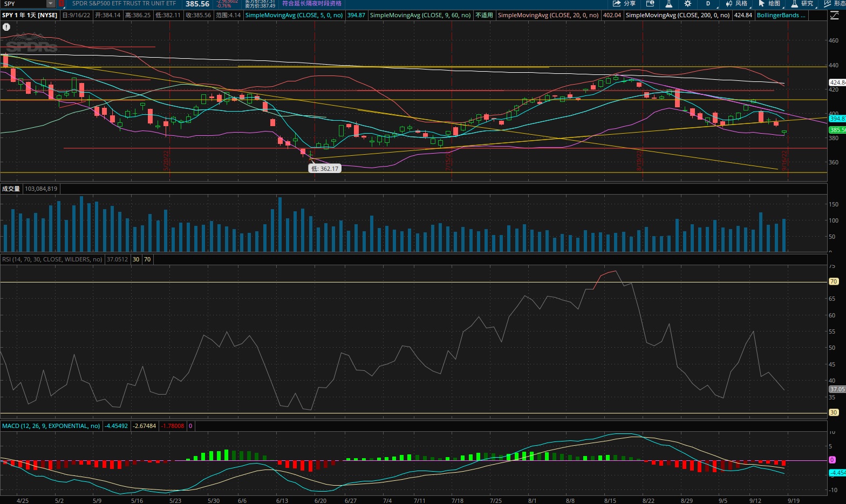Select SimpleMovingAvg (CLOSE, 9, 60, no) study label
This screenshot has width=846, height=504.
point(420,15)
